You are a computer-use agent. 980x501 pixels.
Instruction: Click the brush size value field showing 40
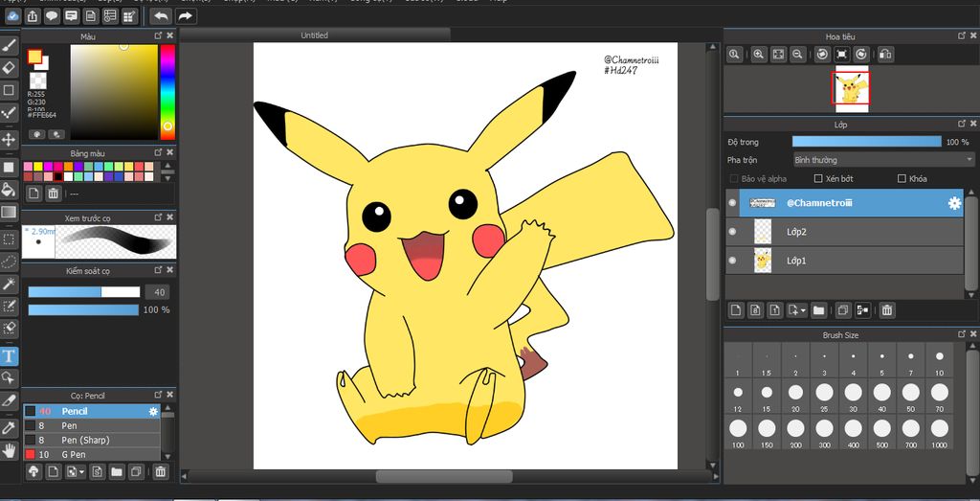click(x=158, y=292)
